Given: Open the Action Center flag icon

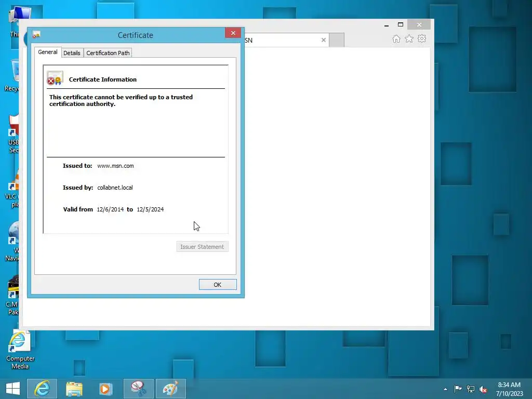Looking at the screenshot, I should click(458, 389).
